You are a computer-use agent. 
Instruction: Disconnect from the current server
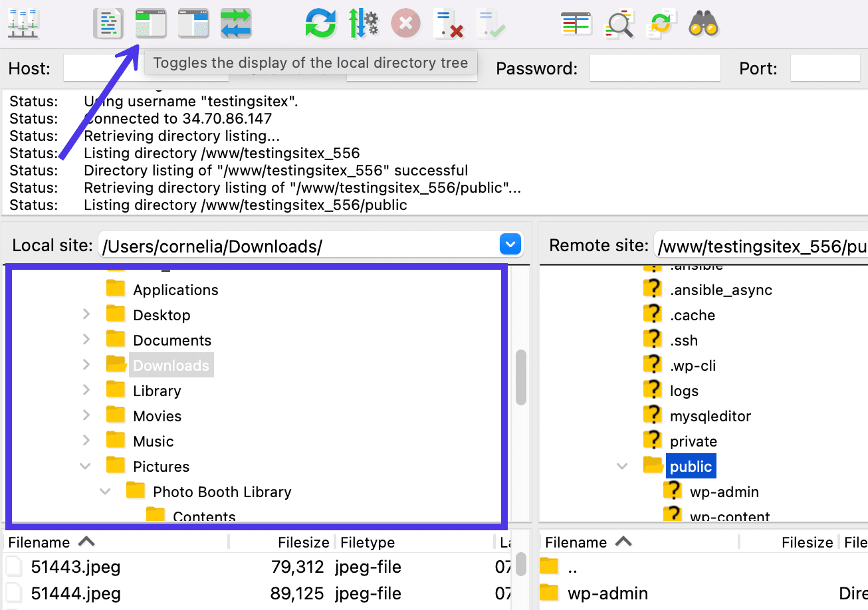pyautogui.click(x=449, y=23)
